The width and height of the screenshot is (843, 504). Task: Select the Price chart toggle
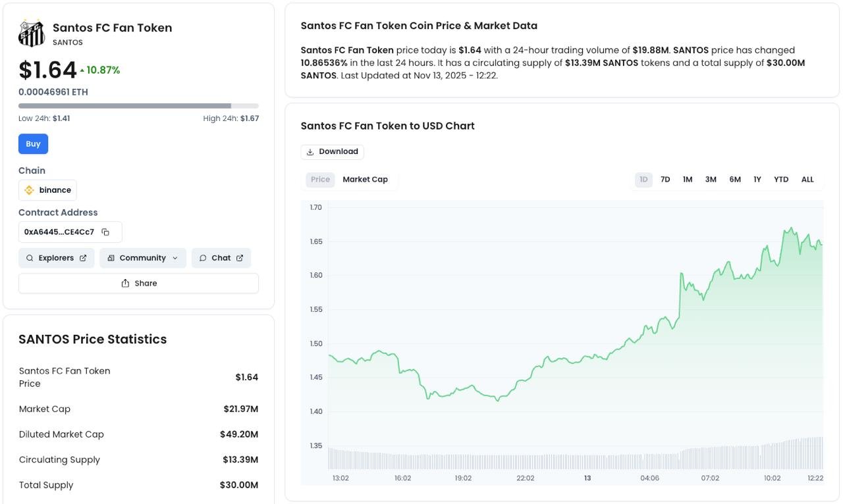[320, 180]
